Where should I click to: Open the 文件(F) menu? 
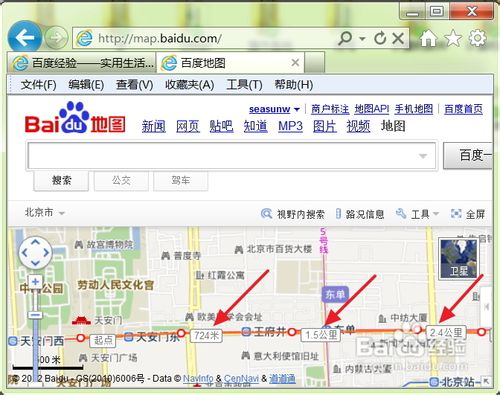pos(38,85)
